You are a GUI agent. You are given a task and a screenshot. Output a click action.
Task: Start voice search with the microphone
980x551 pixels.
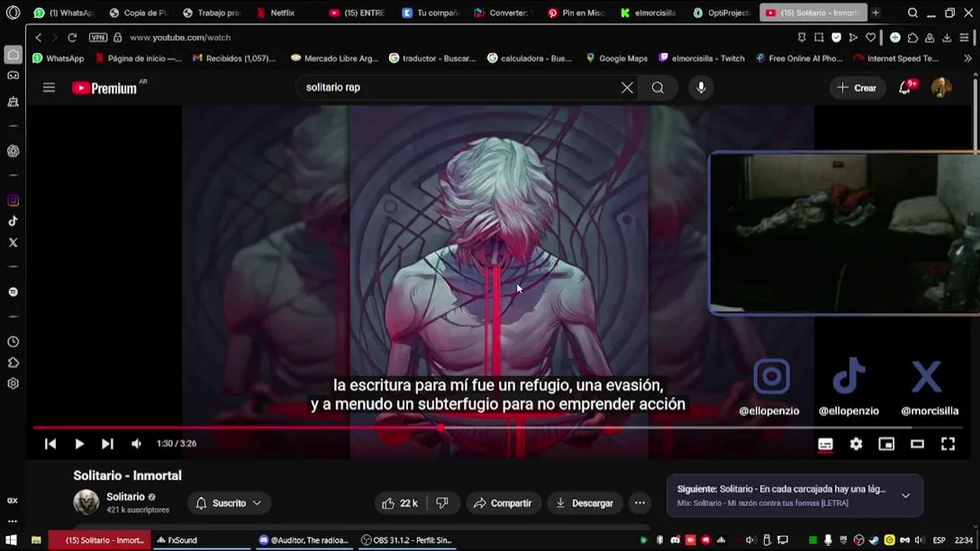[x=701, y=87]
